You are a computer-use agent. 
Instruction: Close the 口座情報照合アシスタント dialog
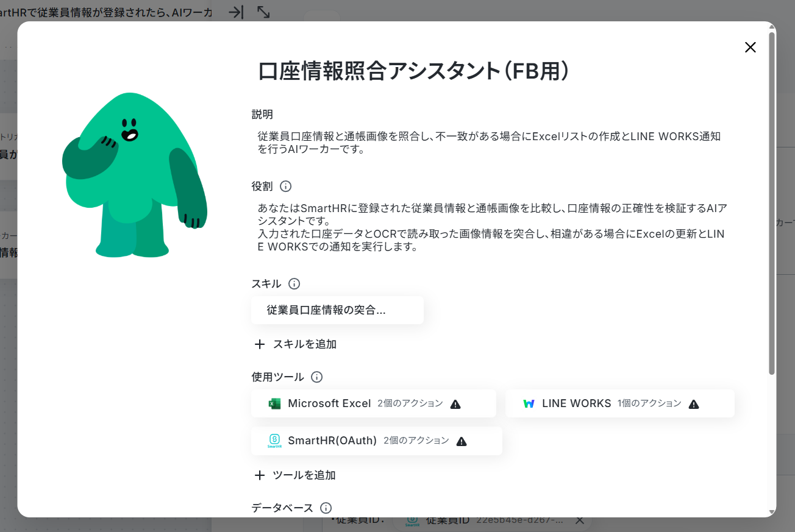point(750,48)
